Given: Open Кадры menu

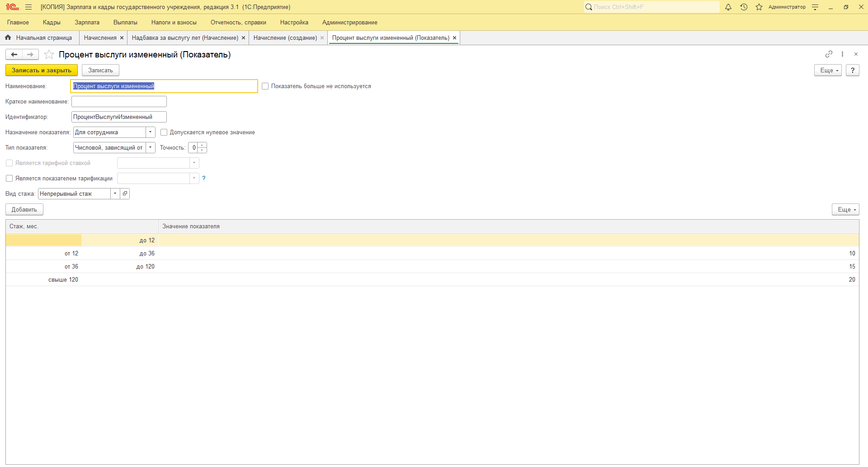Looking at the screenshot, I should [x=52, y=23].
